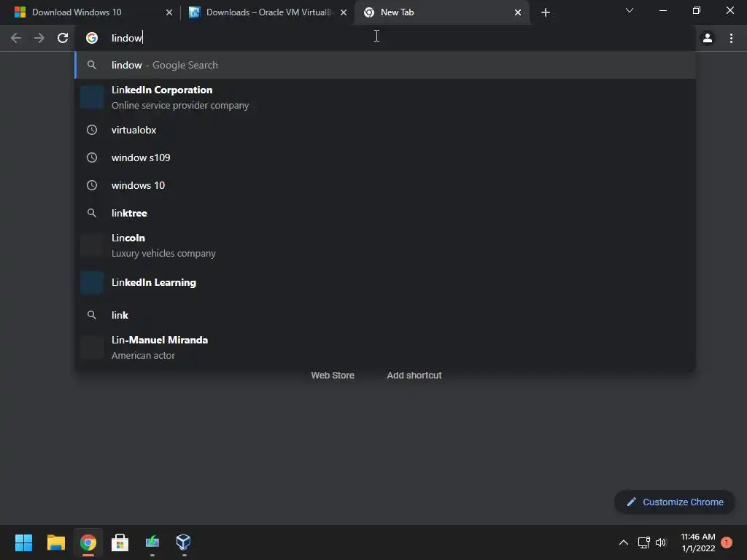This screenshot has width=747, height=560.
Task: Open the Web Store shortcut
Action: (333, 376)
